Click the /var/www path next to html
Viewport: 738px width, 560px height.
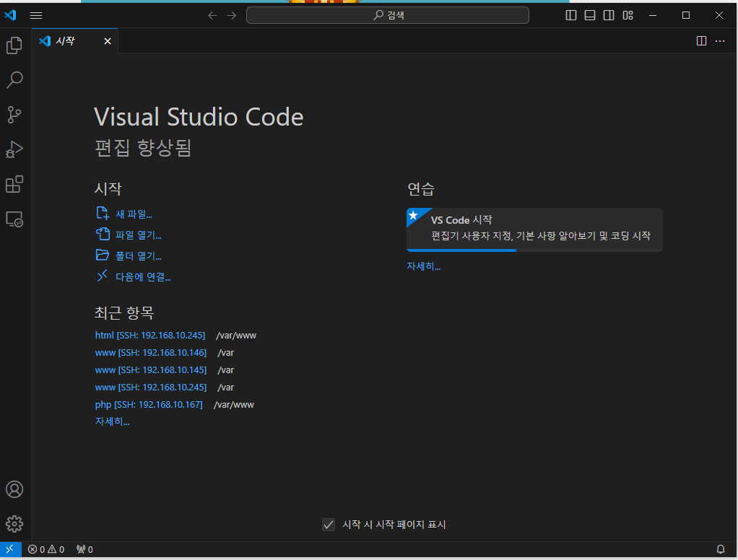[236, 336]
